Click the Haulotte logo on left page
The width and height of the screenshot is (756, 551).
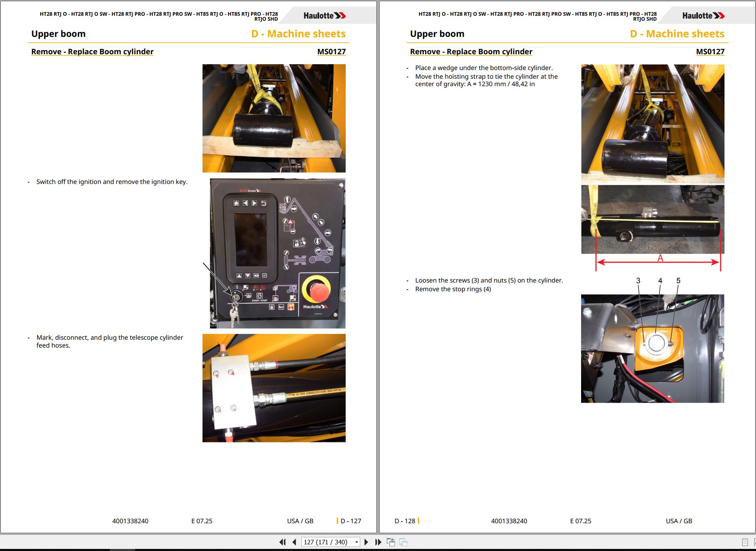[x=325, y=16]
